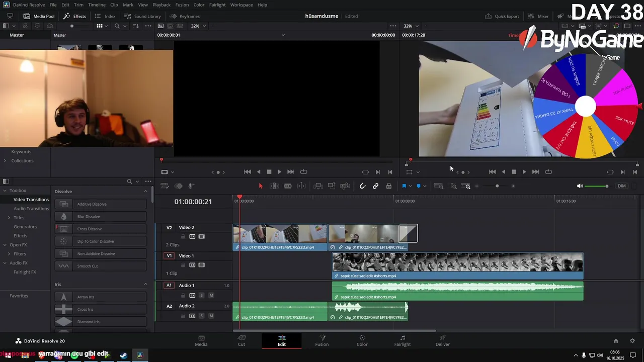Search effects with magnifier icon
Image resolution: width=644 pixels, height=362 pixels.
click(129, 182)
